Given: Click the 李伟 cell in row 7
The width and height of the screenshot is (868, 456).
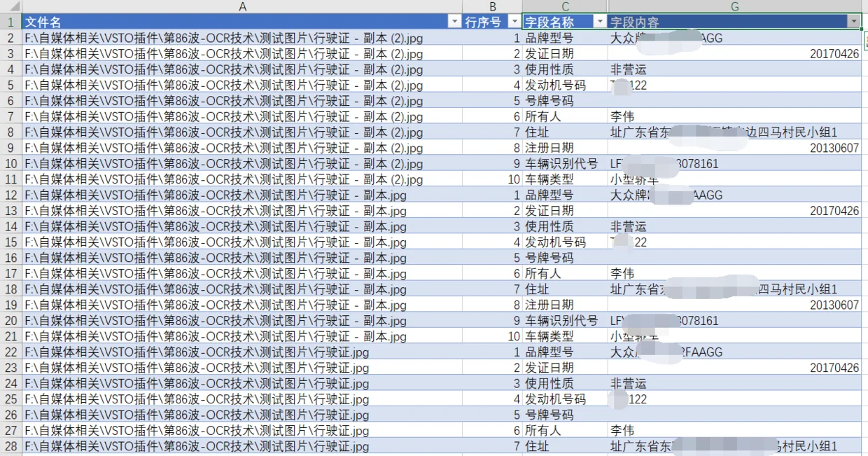Looking at the screenshot, I should 735,116.
